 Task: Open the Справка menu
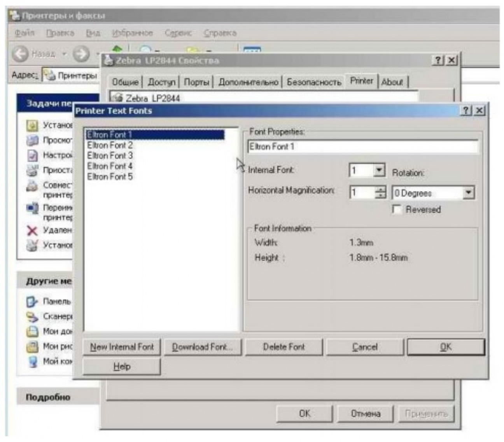coord(220,33)
